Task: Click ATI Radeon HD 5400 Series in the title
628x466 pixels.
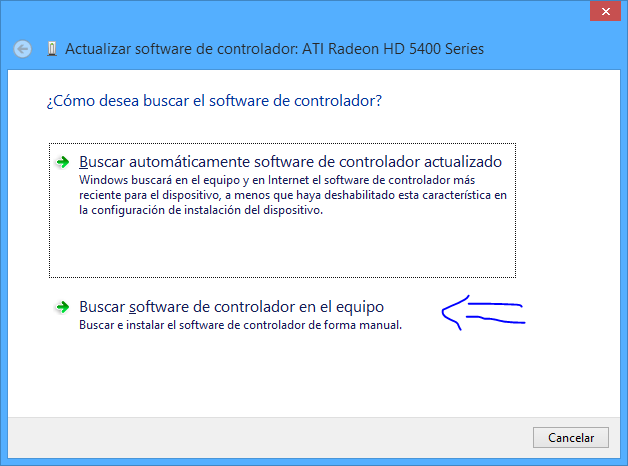Action: click(393, 49)
